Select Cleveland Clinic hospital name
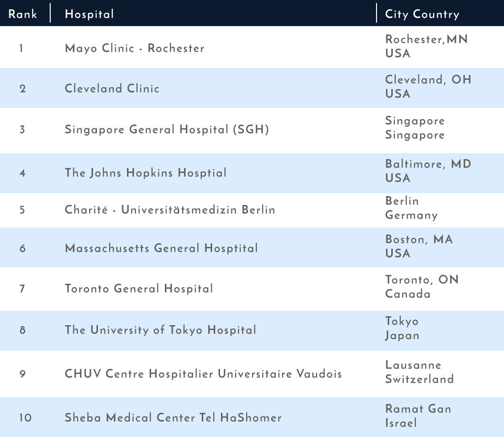 [x=112, y=89]
